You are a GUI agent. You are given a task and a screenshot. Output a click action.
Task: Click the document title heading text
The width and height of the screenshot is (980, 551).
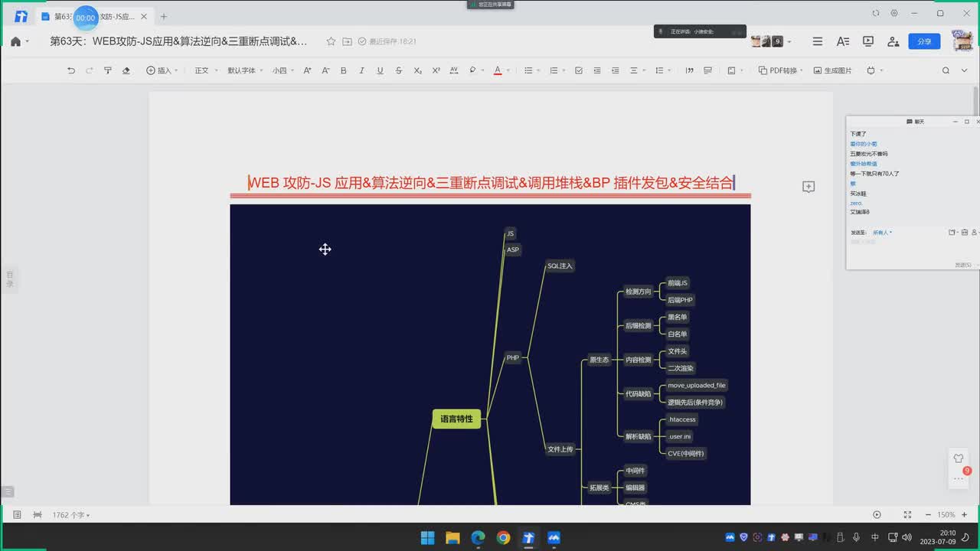(491, 182)
